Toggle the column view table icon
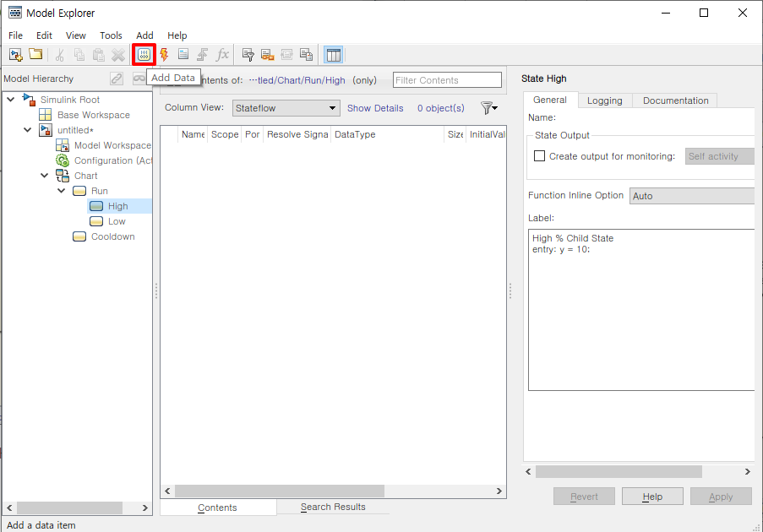 tap(334, 55)
